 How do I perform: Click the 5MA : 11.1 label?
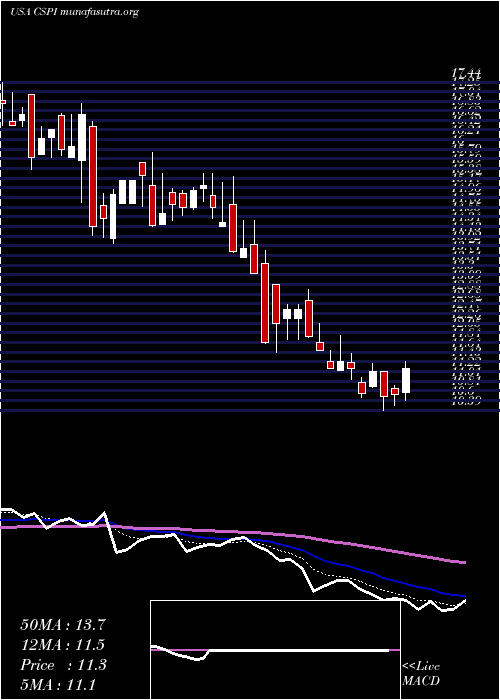[58, 685]
